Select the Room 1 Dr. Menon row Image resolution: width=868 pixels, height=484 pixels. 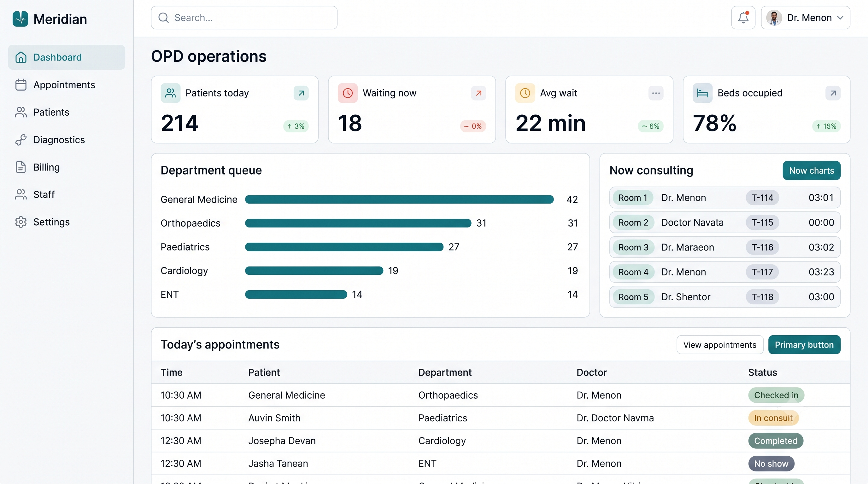tap(725, 198)
